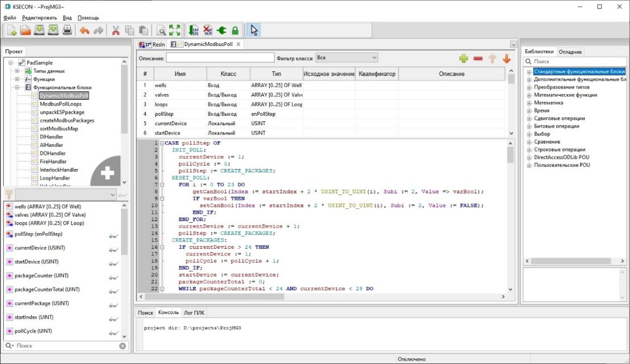Toggle glasses watch icon for pollStep
630x364 pixels.
pyautogui.click(x=114, y=235)
